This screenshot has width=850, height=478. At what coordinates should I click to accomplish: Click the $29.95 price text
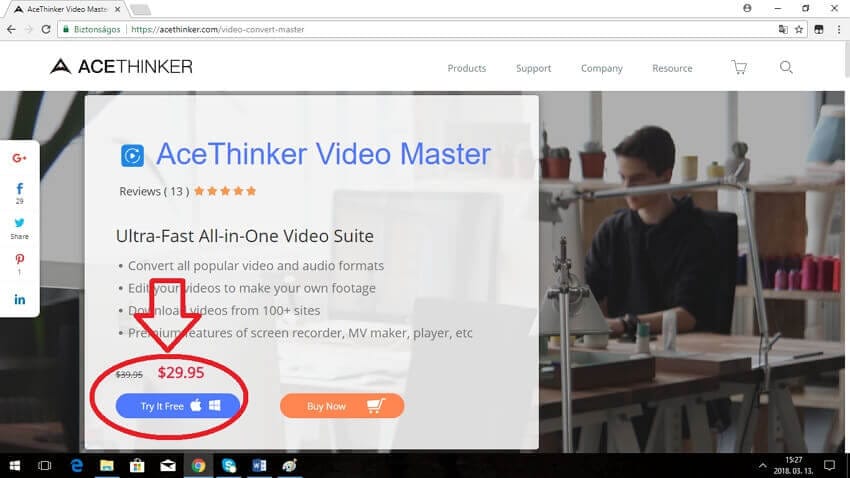(181, 373)
